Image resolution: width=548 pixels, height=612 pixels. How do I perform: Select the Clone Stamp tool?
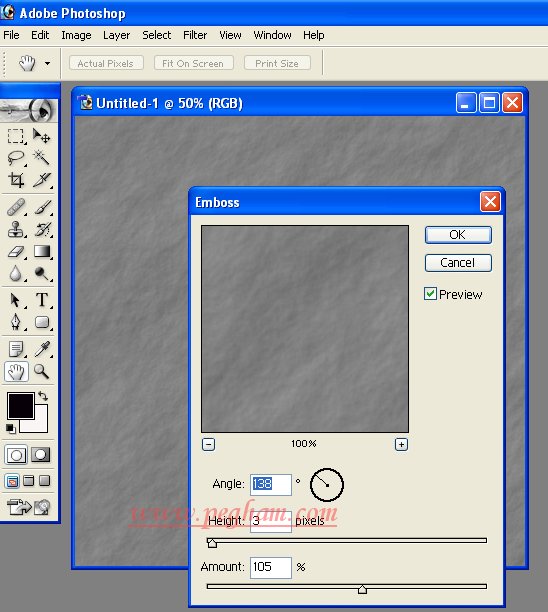[x=16, y=230]
